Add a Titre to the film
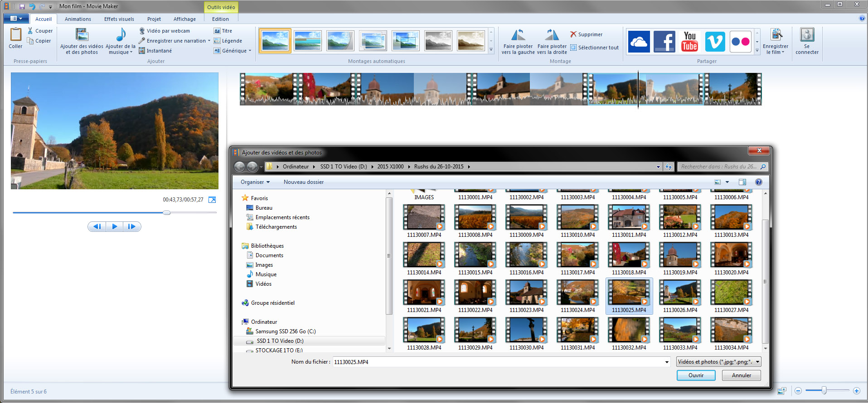Screen dimensions: 868x403 point(223,31)
